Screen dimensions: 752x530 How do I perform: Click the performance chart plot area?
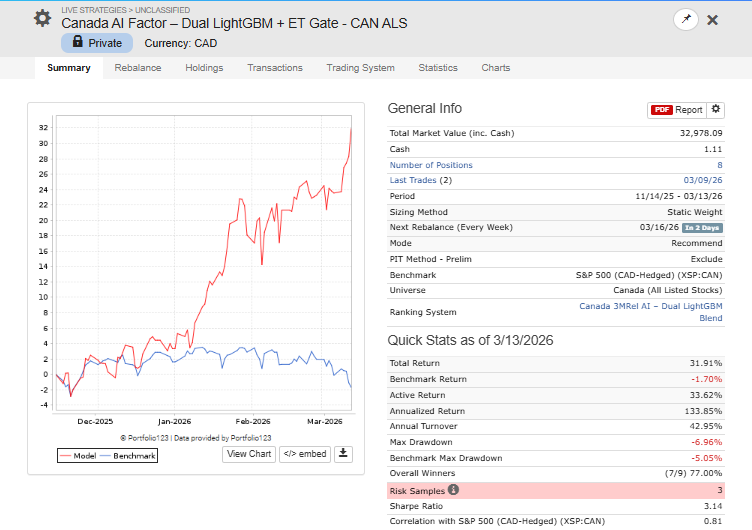click(204, 263)
